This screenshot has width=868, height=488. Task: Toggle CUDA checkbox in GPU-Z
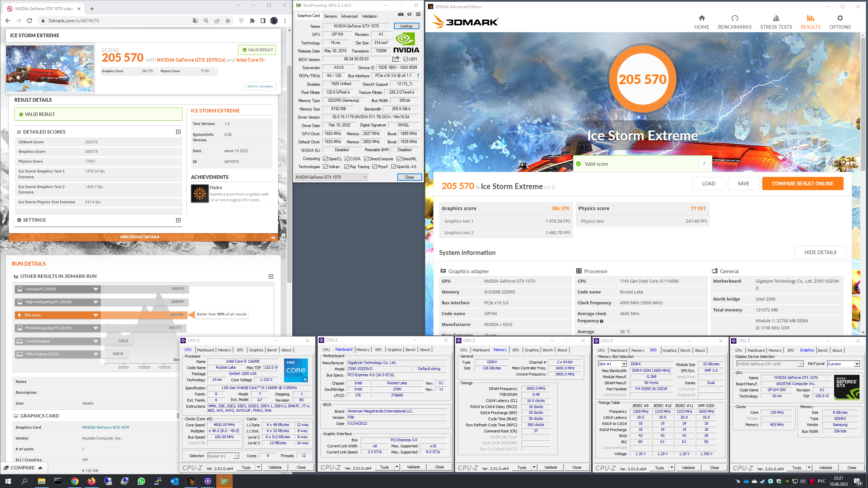347,159
